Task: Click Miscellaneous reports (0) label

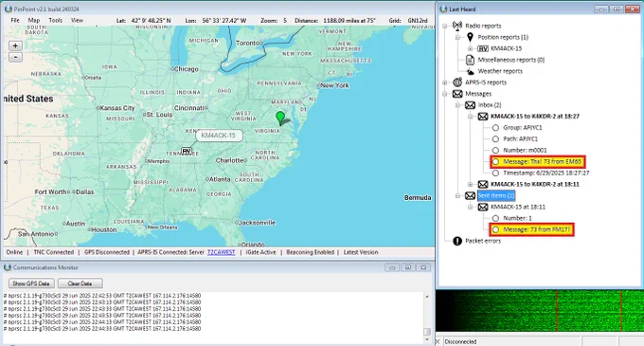Action: pyautogui.click(x=511, y=60)
